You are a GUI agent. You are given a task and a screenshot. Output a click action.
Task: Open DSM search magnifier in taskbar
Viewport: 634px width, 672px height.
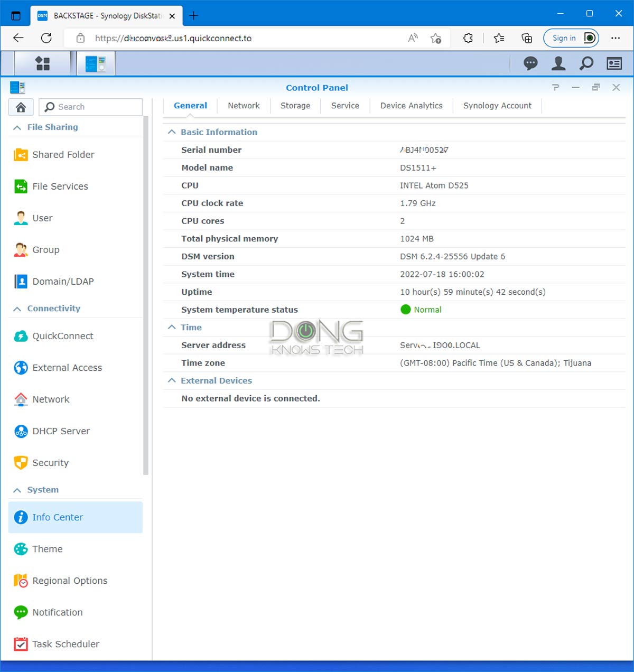point(586,64)
